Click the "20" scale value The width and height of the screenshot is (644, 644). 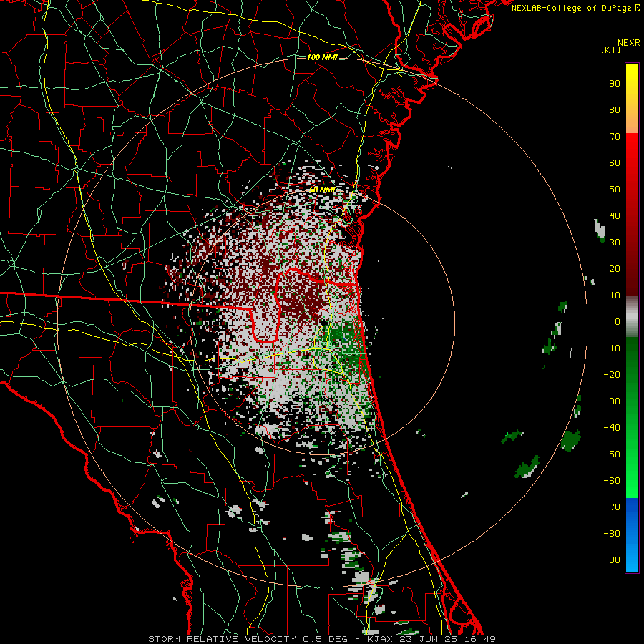coord(615,268)
